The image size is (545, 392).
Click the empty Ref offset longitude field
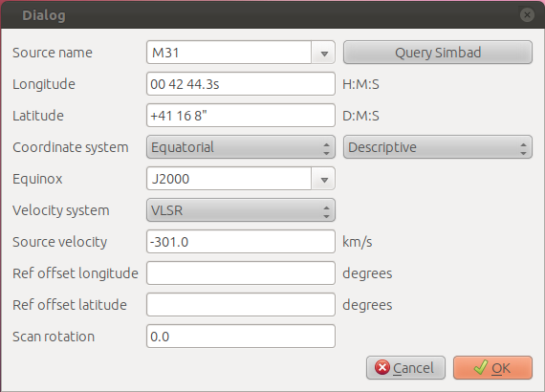[241, 273]
